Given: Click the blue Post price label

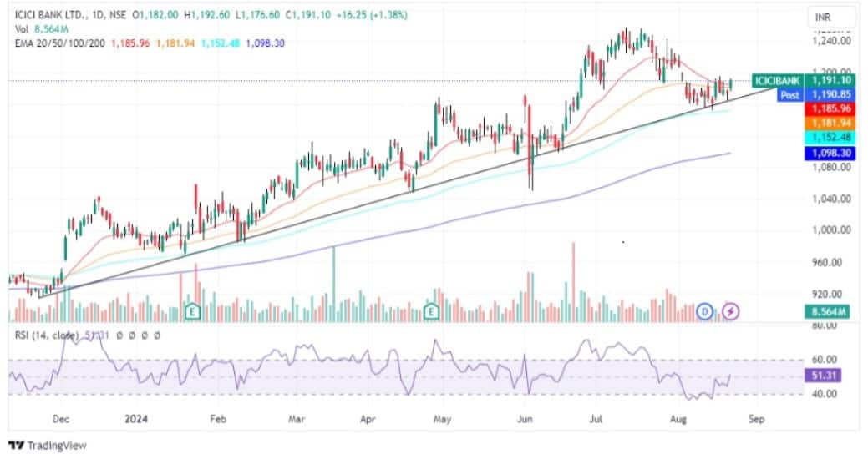Looking at the screenshot, I should click(790, 95).
